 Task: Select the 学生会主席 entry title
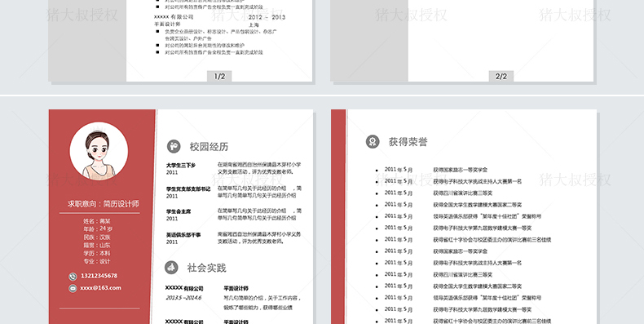[179, 211]
